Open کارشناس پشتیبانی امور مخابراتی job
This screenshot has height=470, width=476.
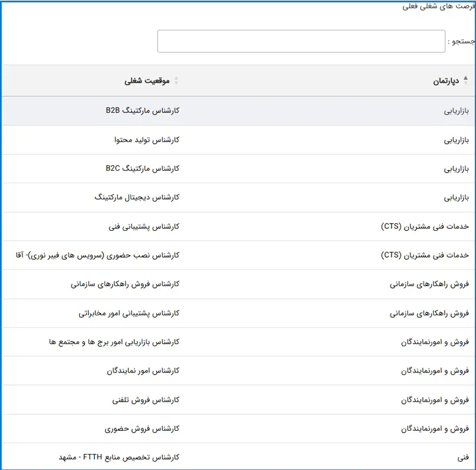click(129, 313)
